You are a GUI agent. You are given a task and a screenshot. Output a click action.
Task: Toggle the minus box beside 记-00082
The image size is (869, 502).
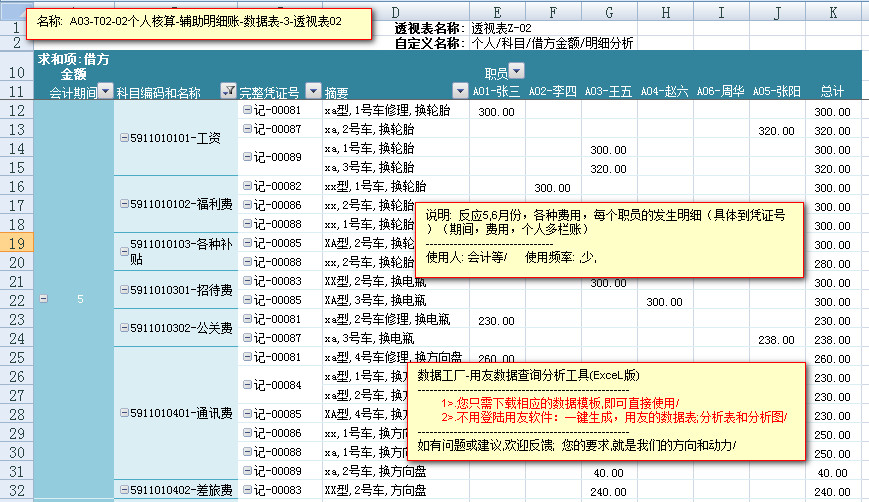(247, 186)
